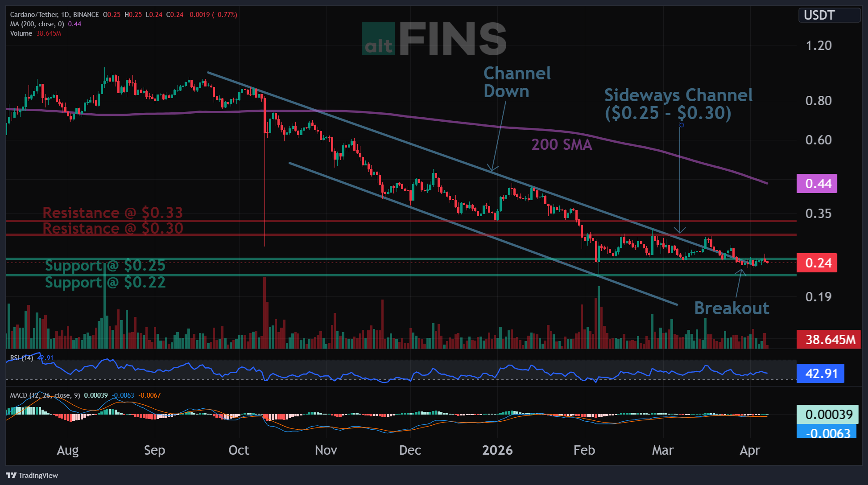Screen dimensions: 868x485
Task: Click the TradingView logo icon
Action: pos(11,475)
